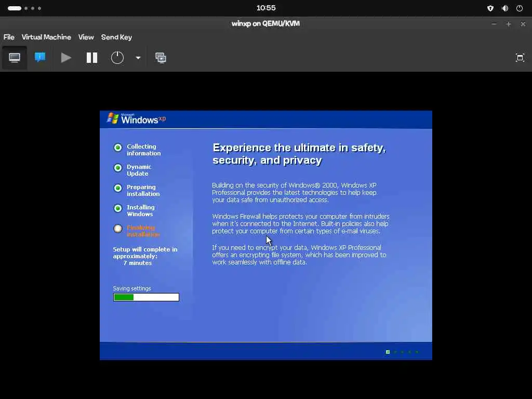532x399 pixels.
Task: Manage VM snapshots icon
Action: coord(161,58)
